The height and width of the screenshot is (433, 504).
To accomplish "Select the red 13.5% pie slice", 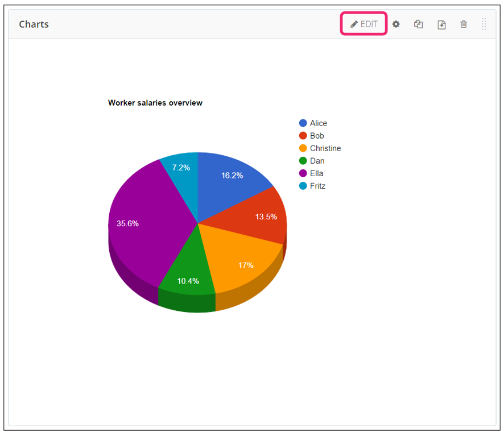I will click(265, 219).
